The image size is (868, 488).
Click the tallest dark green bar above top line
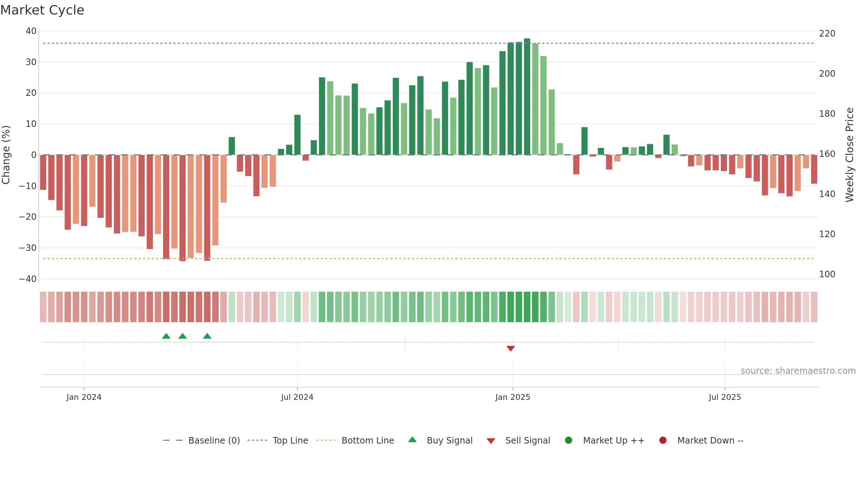(x=527, y=97)
